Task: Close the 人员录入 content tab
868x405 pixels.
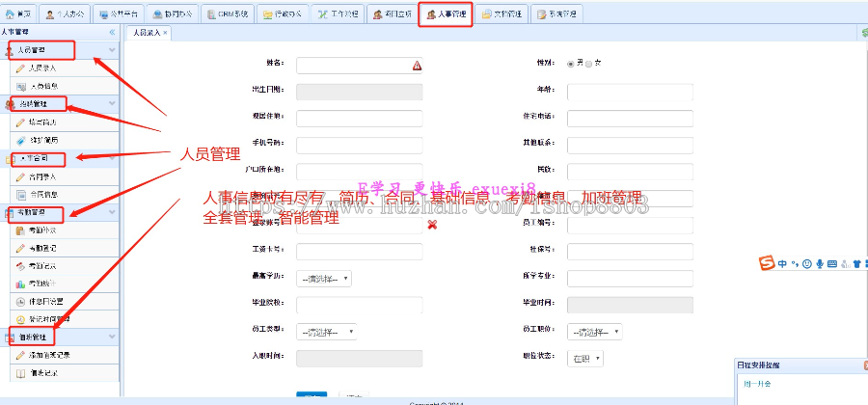Action: 165,33
